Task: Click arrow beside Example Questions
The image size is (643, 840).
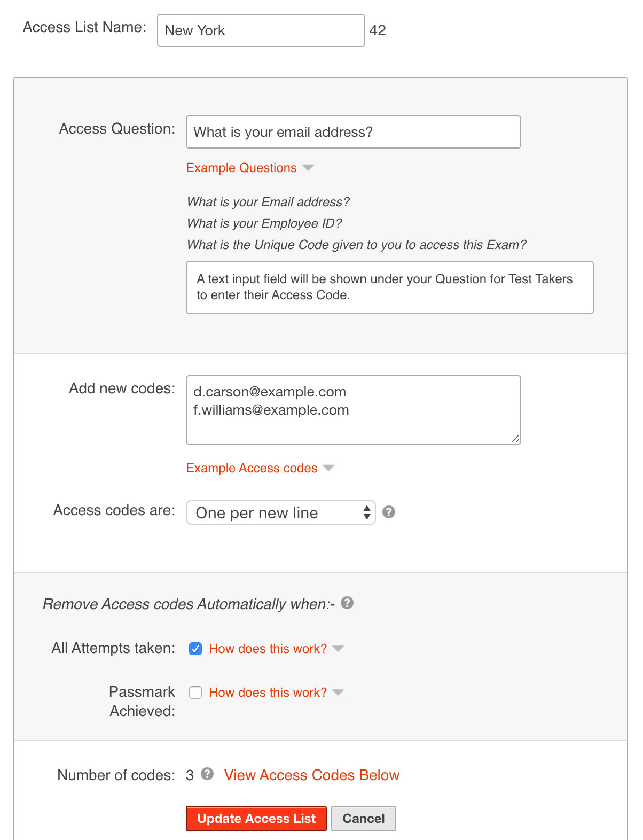Action: tap(308, 168)
